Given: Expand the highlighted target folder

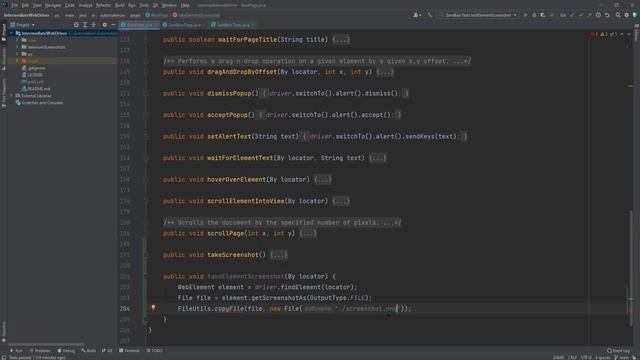Looking at the screenshot, I should pos(17,61).
